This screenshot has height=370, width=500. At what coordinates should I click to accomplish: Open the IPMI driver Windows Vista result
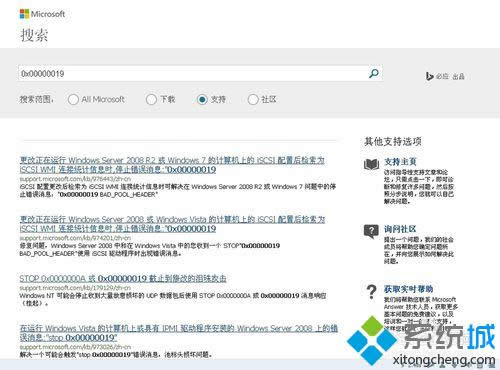pyautogui.click(x=178, y=333)
